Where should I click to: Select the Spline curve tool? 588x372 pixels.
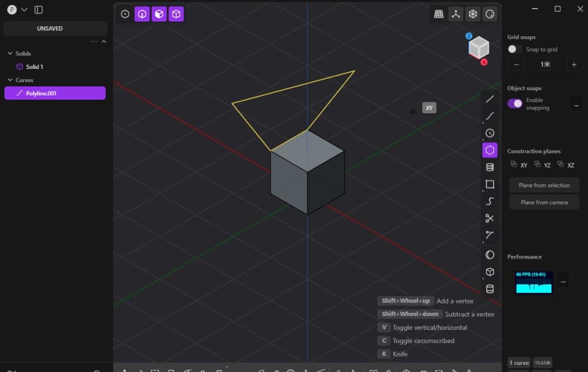(x=490, y=116)
